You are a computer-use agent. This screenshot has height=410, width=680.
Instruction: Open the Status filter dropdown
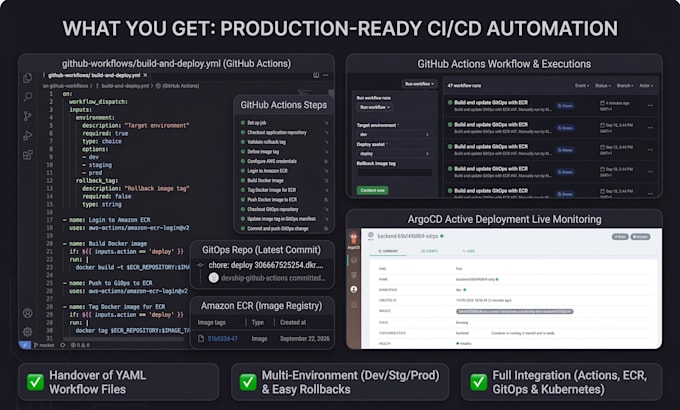602,85
